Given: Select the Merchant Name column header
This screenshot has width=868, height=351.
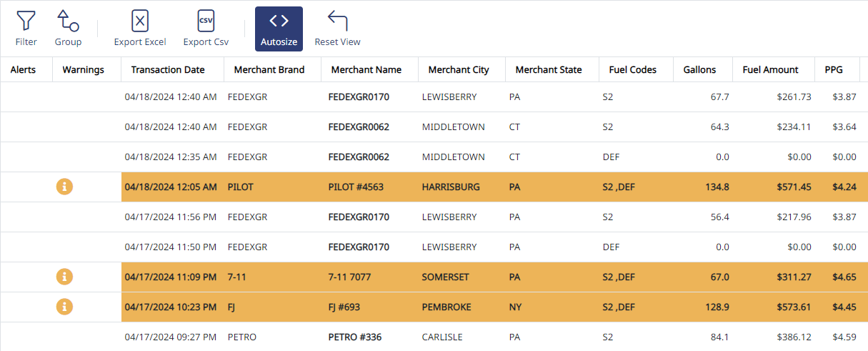Looking at the screenshot, I should click(366, 69).
